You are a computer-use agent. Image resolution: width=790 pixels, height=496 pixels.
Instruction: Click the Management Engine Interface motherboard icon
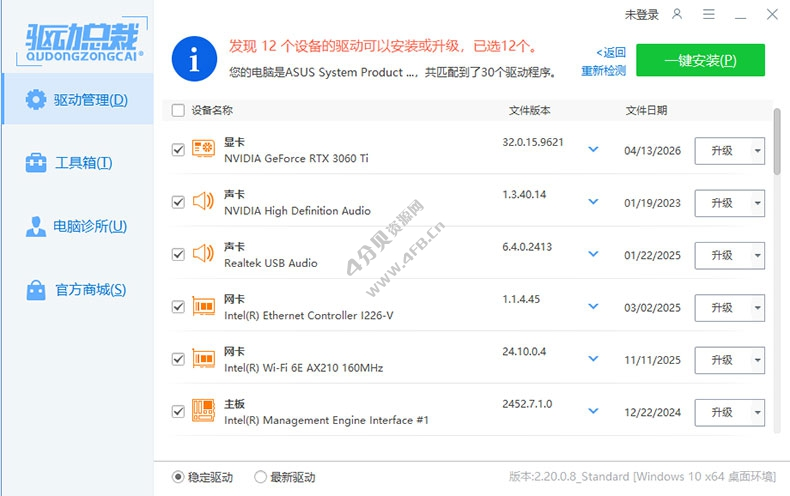tap(203, 411)
